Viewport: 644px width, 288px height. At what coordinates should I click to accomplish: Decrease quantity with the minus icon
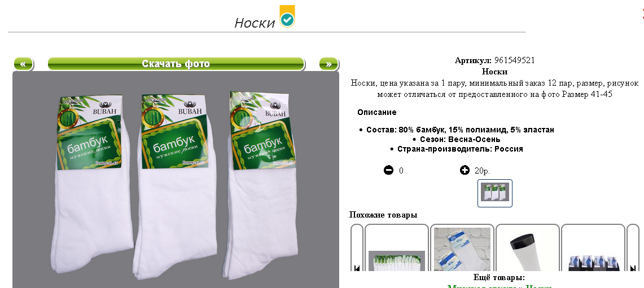tap(388, 170)
